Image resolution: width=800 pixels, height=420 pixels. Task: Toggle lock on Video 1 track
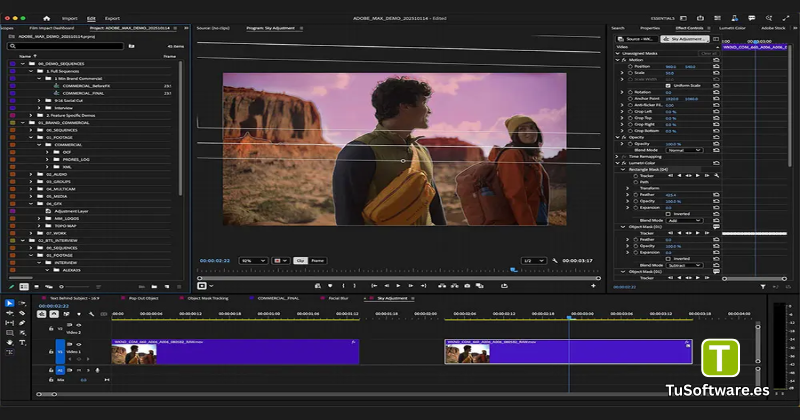[51, 352]
